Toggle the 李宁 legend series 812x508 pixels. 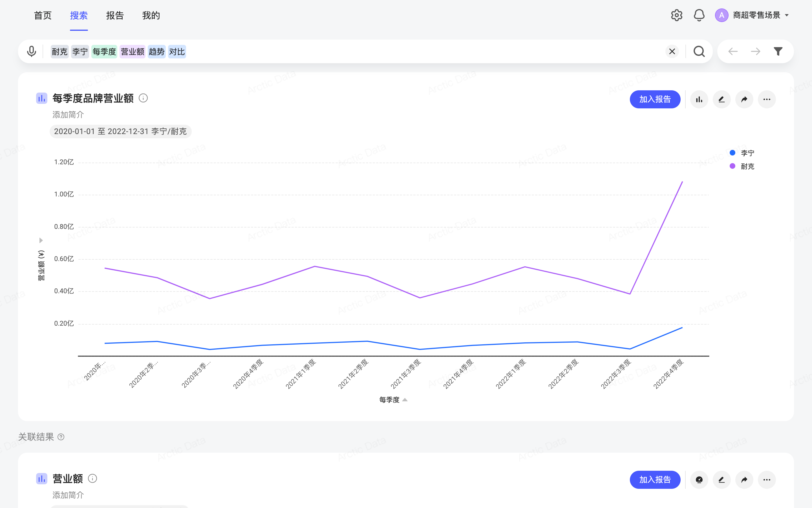[742, 153]
